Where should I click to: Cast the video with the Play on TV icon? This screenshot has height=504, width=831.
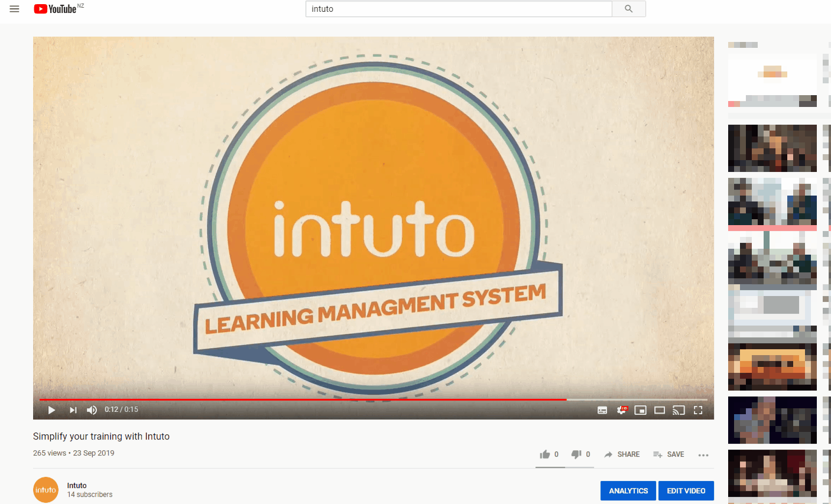(x=679, y=410)
